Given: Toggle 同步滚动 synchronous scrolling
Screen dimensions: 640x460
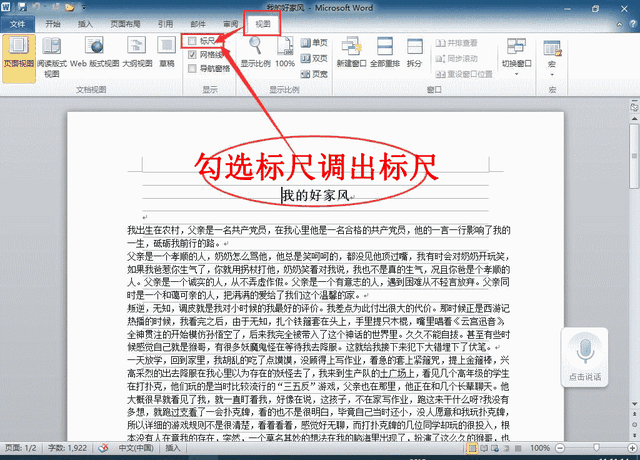Looking at the screenshot, I should (x=456, y=58).
